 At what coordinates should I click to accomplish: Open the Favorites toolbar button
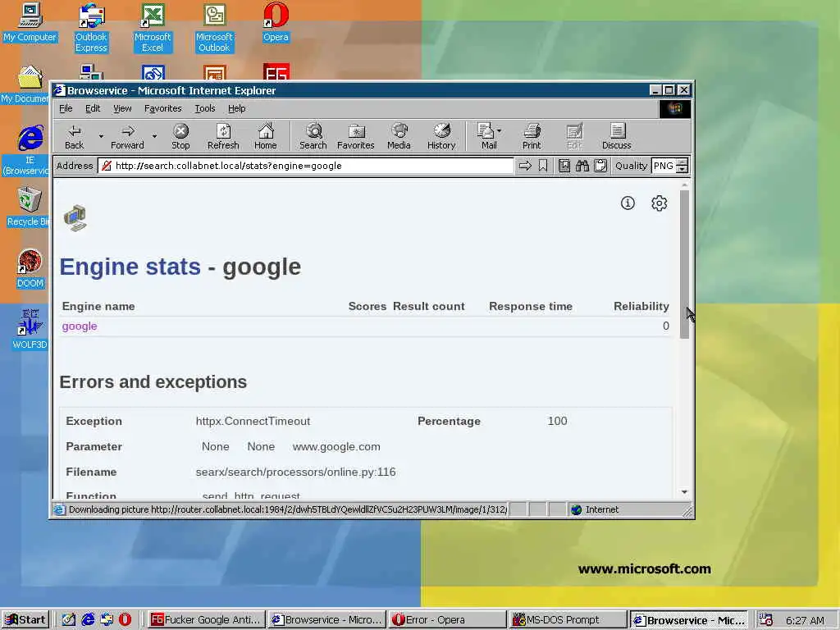[356, 137]
